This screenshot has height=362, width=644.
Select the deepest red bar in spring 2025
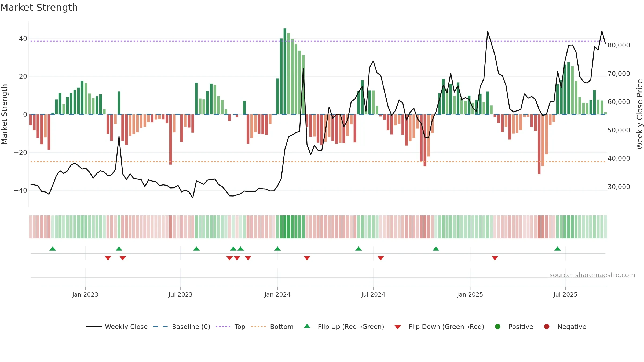tap(539, 144)
